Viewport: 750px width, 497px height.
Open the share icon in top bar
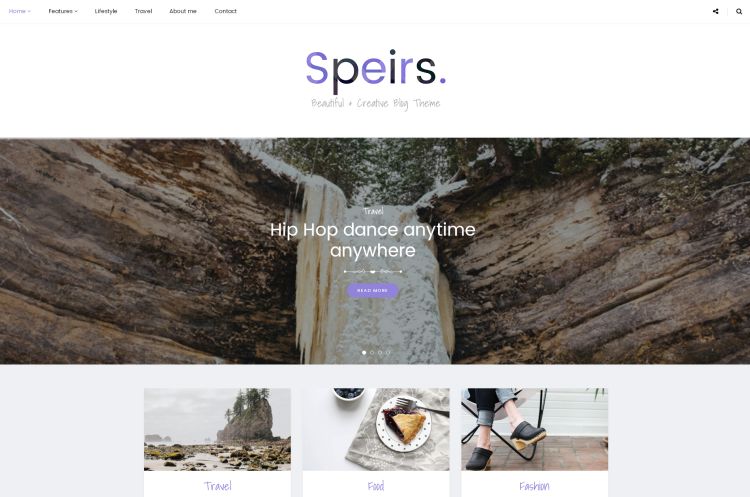tap(715, 11)
